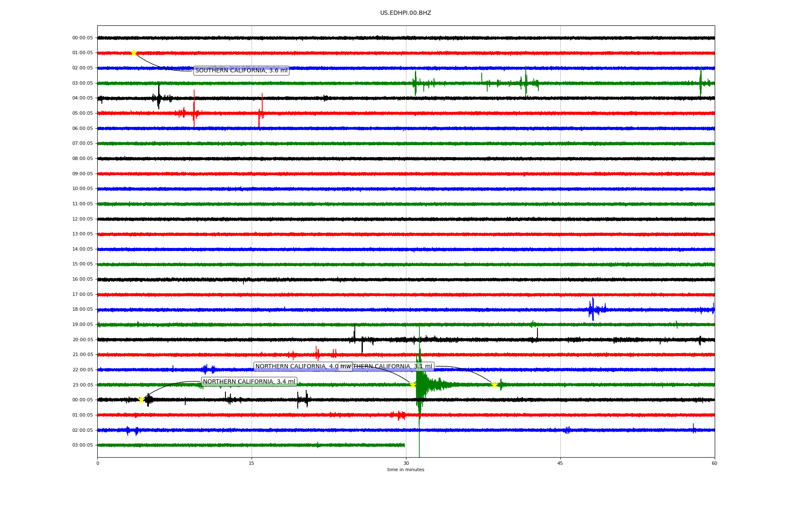Viewport: 812px width, 508px height.
Task: Click the 30 tick on the time axis
Action: click(406, 463)
